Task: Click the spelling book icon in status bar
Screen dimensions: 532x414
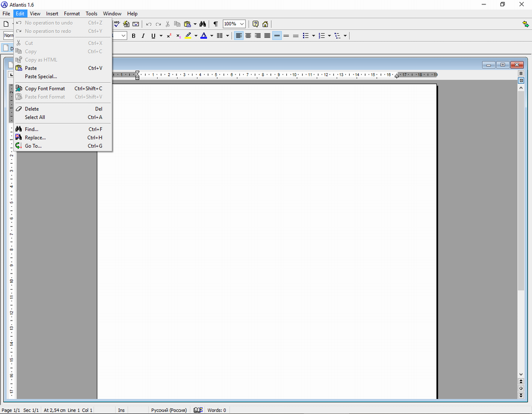Action: (x=198, y=410)
